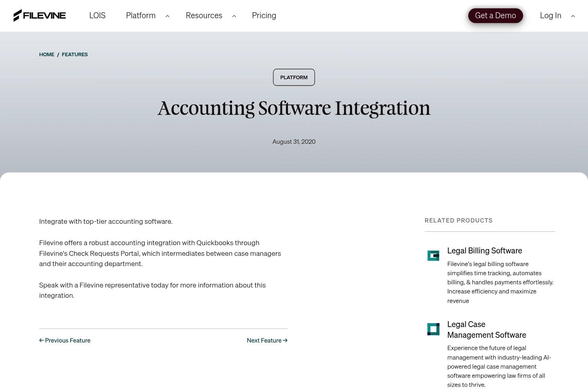Go to the FEATURES breadcrumb
Screen dimensions: 588x392
pyautogui.click(x=75, y=54)
